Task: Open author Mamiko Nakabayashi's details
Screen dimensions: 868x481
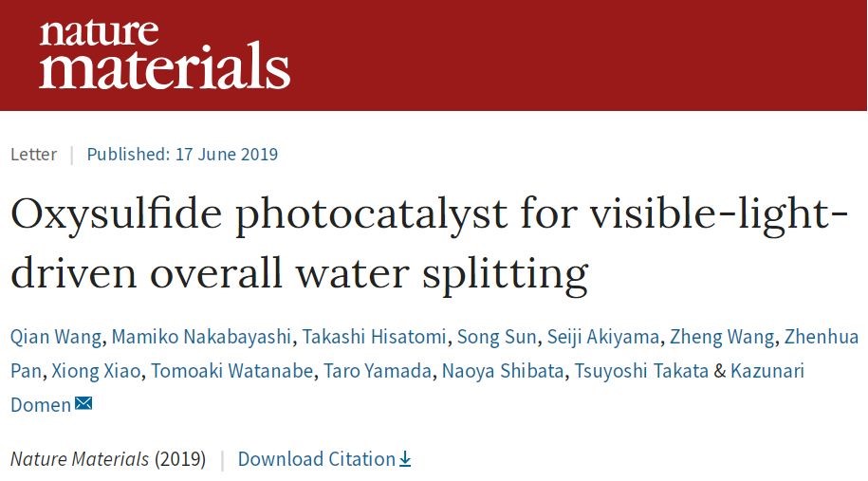Action: click(201, 337)
